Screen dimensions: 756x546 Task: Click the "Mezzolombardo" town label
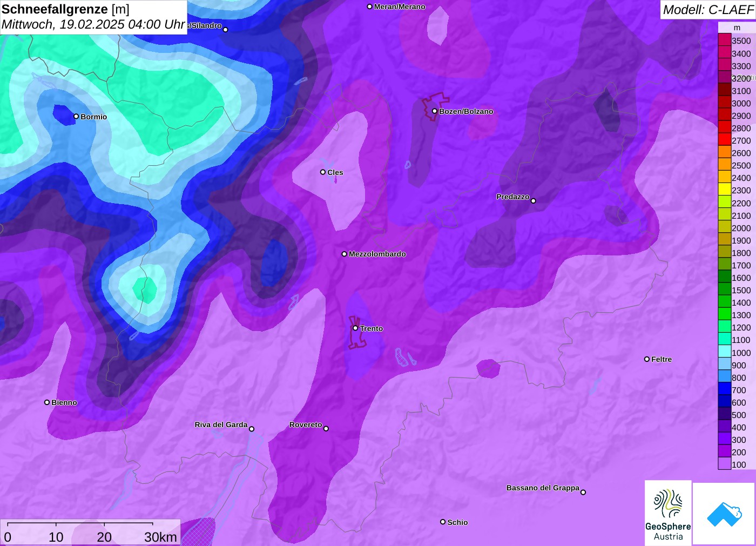pos(377,254)
